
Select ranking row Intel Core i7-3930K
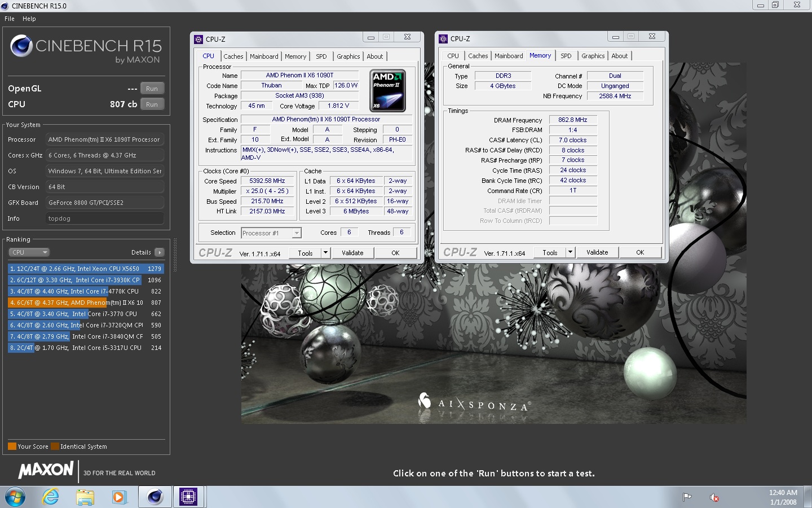click(86, 280)
